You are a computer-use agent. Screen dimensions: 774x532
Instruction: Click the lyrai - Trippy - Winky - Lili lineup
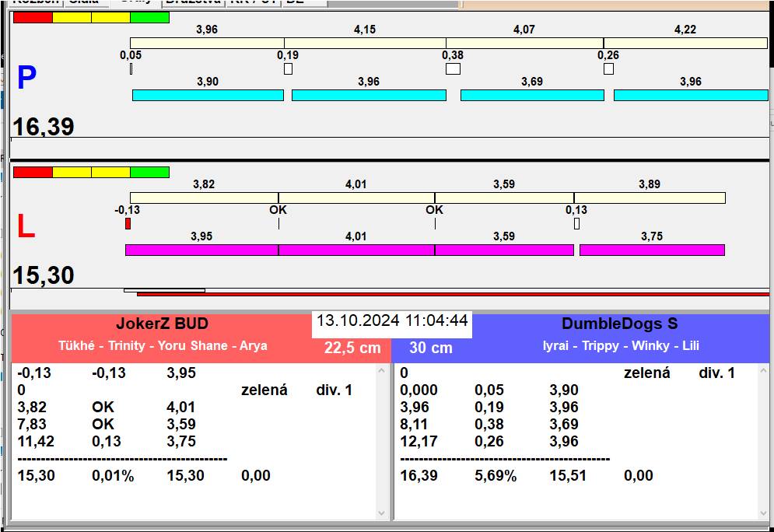click(621, 345)
